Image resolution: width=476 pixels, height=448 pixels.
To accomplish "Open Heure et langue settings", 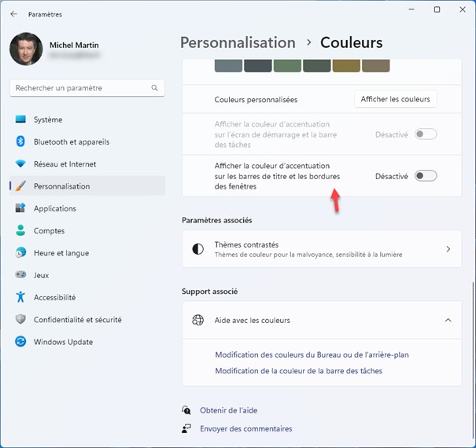I will 61,253.
